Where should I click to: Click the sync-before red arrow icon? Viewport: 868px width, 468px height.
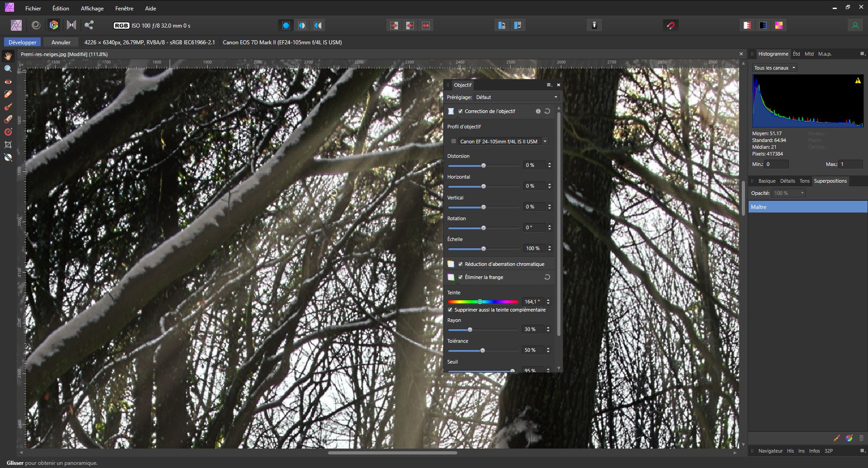click(394, 25)
